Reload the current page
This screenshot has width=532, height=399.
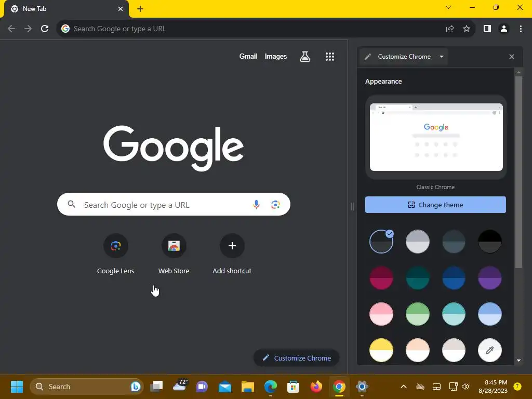click(45, 29)
